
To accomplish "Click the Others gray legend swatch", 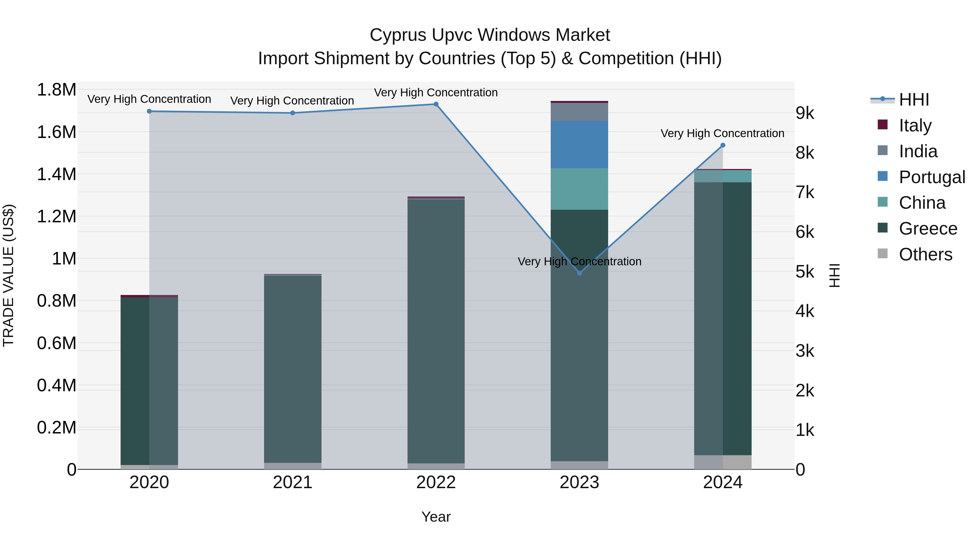I will click(x=882, y=254).
